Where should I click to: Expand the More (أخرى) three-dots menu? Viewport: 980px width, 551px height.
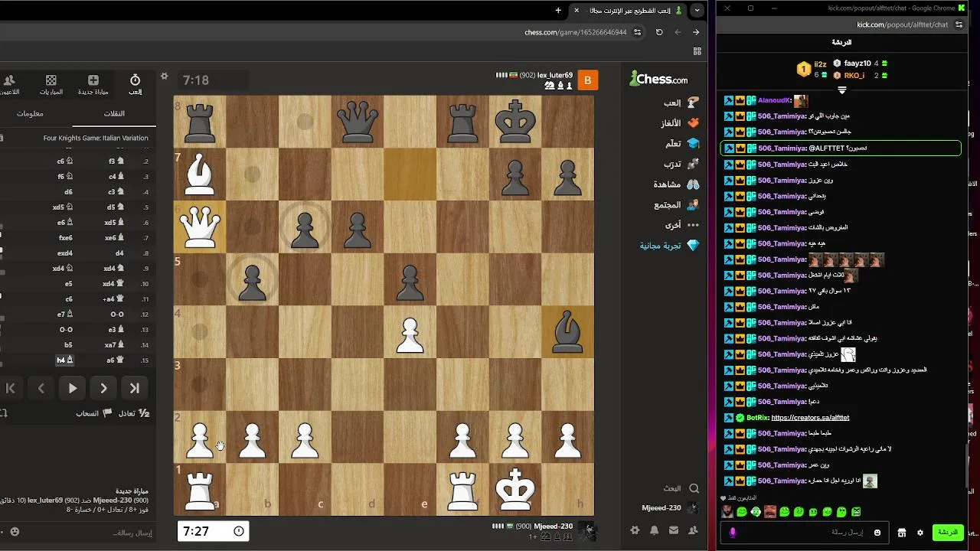click(681, 225)
